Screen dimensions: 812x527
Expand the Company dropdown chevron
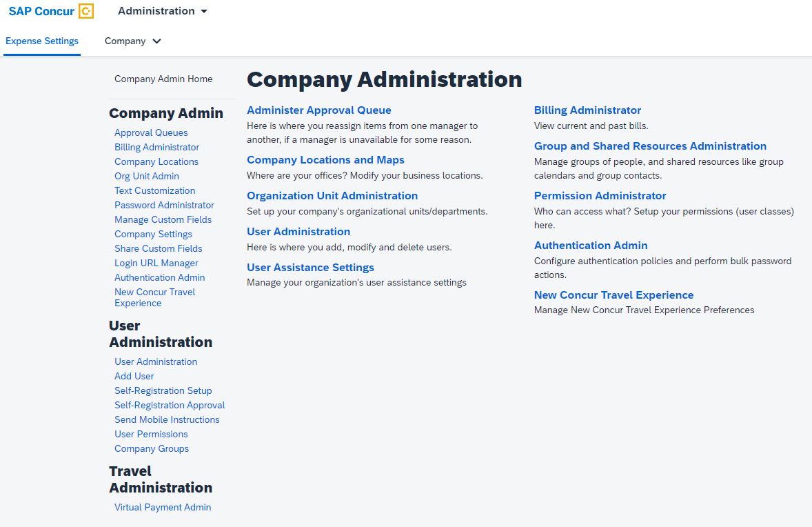(156, 41)
